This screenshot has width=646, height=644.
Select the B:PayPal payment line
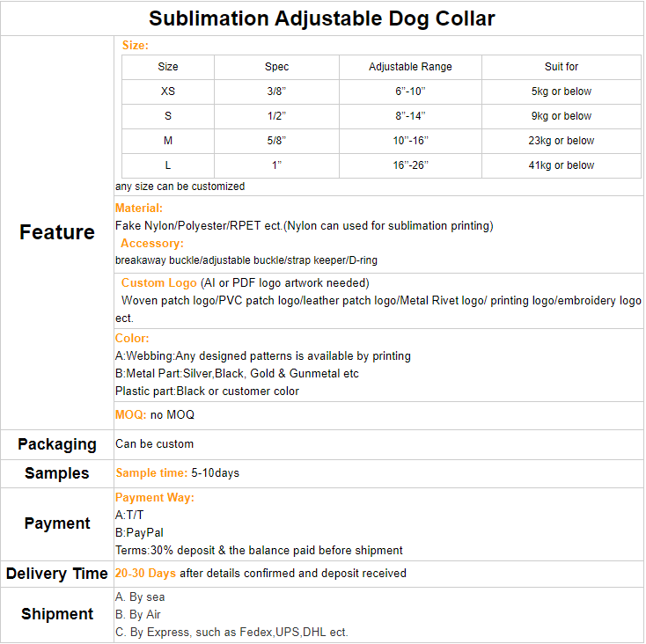pos(139,533)
